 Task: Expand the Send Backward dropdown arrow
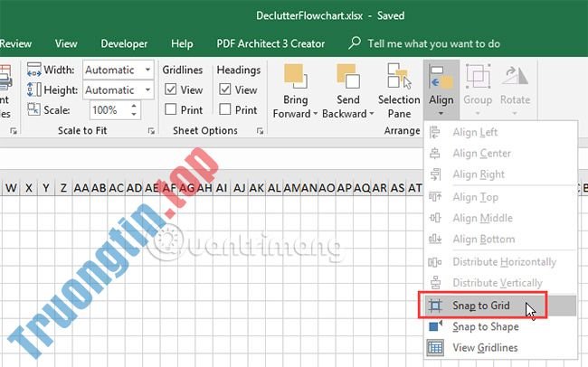click(x=372, y=114)
